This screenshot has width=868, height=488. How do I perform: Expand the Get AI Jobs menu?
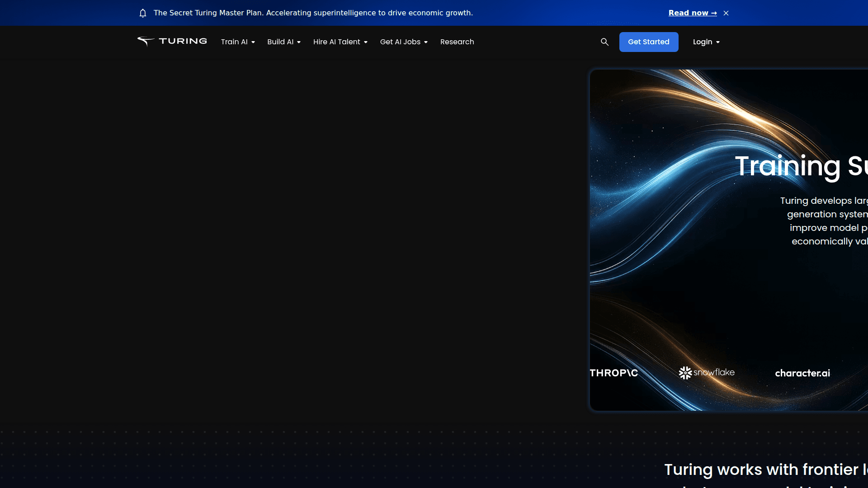pos(403,42)
